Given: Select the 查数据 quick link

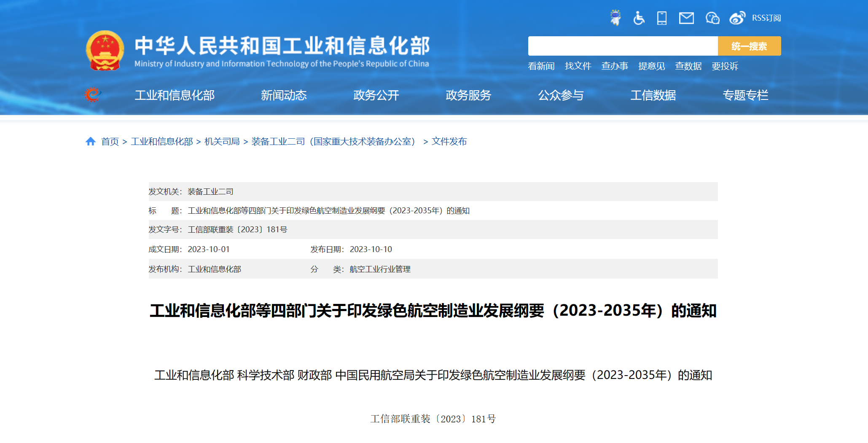Looking at the screenshot, I should pos(688,66).
